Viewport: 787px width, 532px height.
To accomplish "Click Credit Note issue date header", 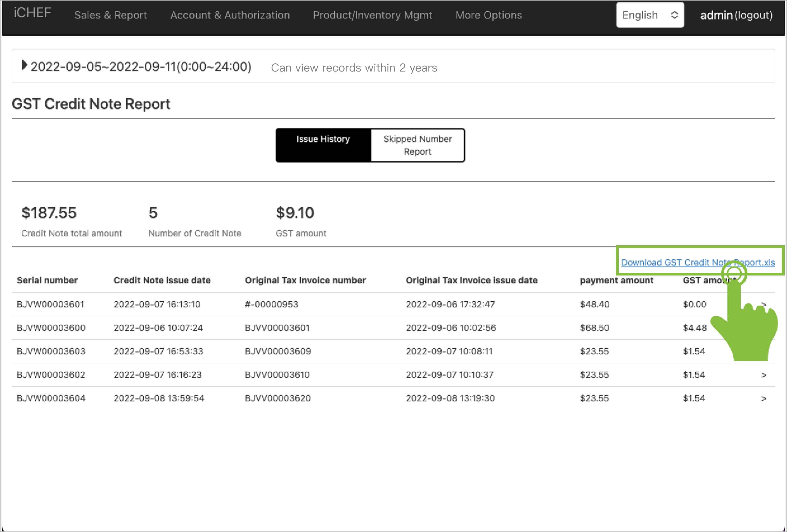I will click(x=162, y=281).
